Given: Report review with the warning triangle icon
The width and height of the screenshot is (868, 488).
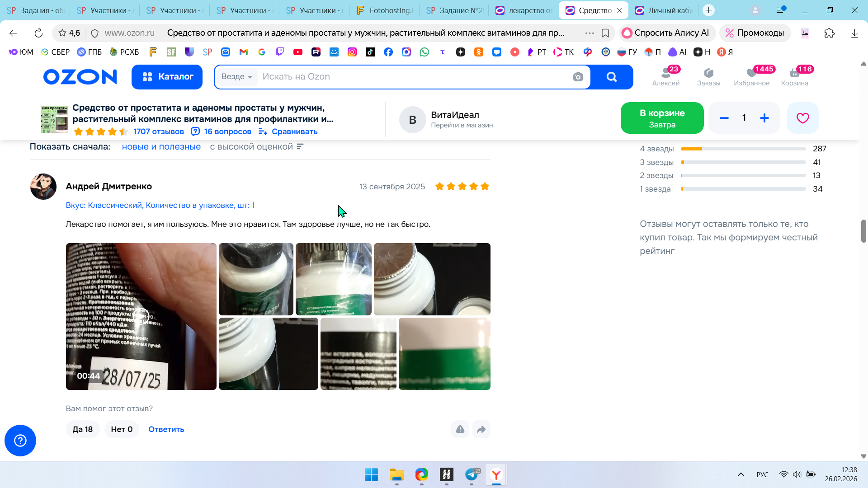Looking at the screenshot, I should (460, 429).
